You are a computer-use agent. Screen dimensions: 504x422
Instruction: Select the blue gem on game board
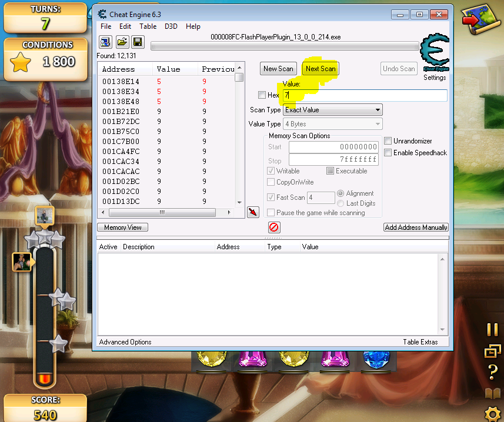point(376,360)
